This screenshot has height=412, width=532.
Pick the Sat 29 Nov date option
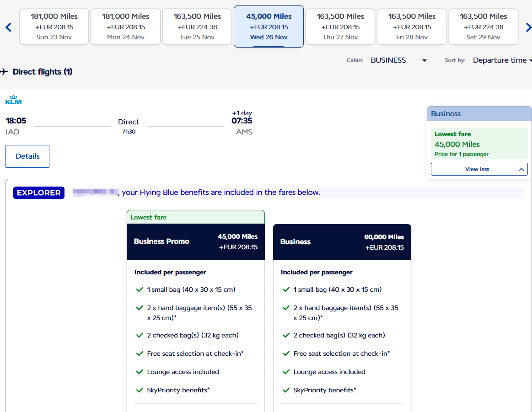484,27
